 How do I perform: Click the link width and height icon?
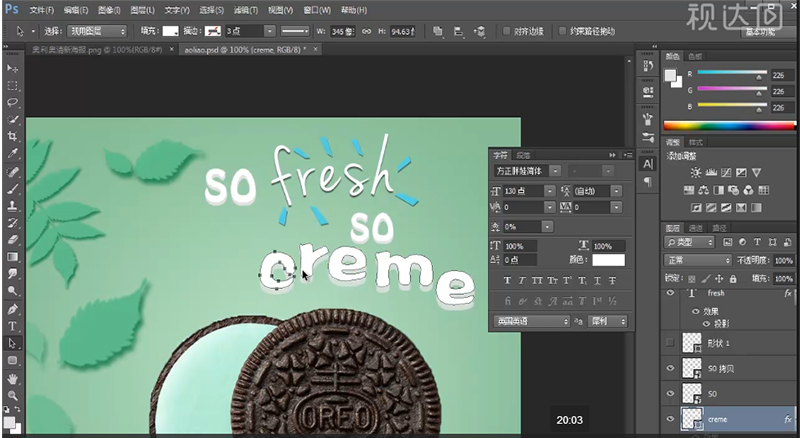(x=366, y=32)
